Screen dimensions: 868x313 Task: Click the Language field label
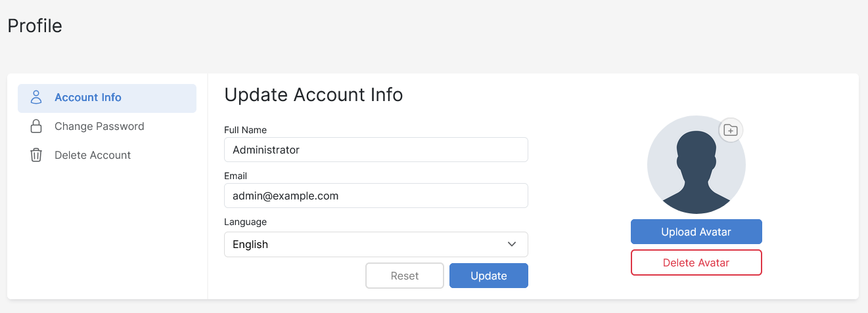pyautogui.click(x=245, y=222)
